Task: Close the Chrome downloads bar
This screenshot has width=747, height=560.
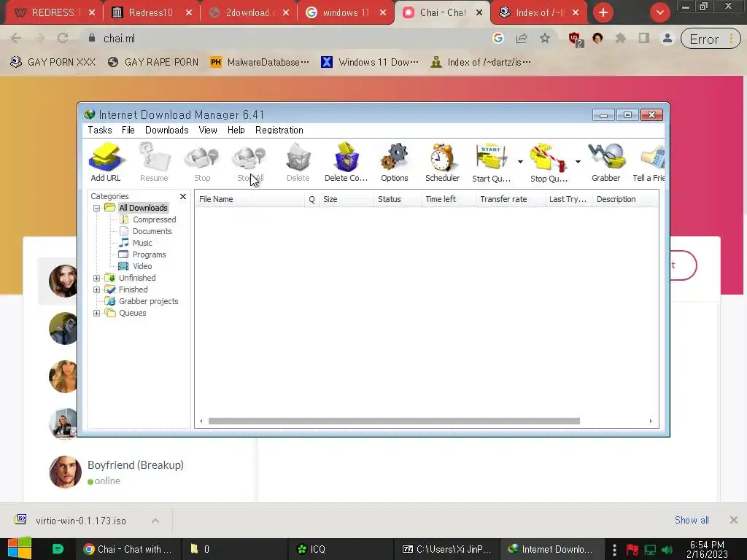Action: (x=734, y=520)
